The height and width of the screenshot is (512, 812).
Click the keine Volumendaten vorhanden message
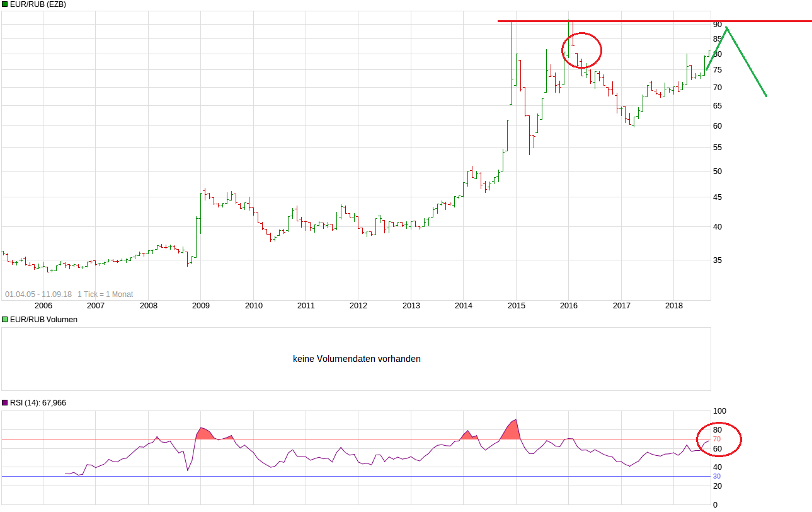click(357, 358)
